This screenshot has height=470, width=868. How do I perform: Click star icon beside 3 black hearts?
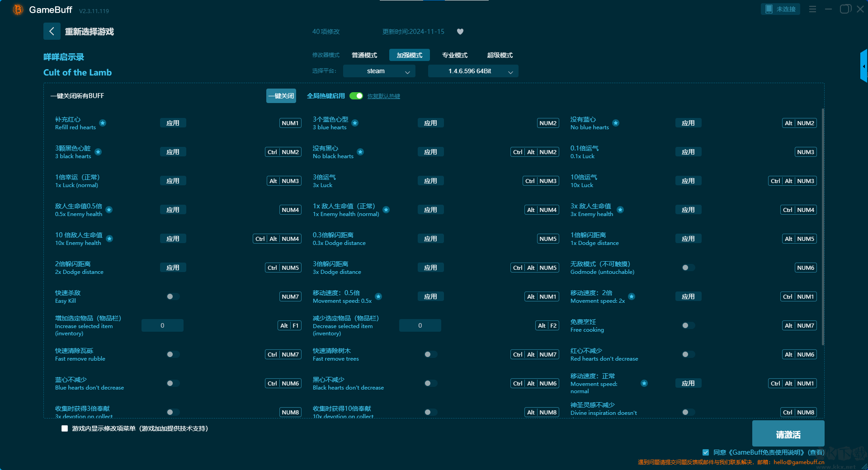tap(98, 152)
